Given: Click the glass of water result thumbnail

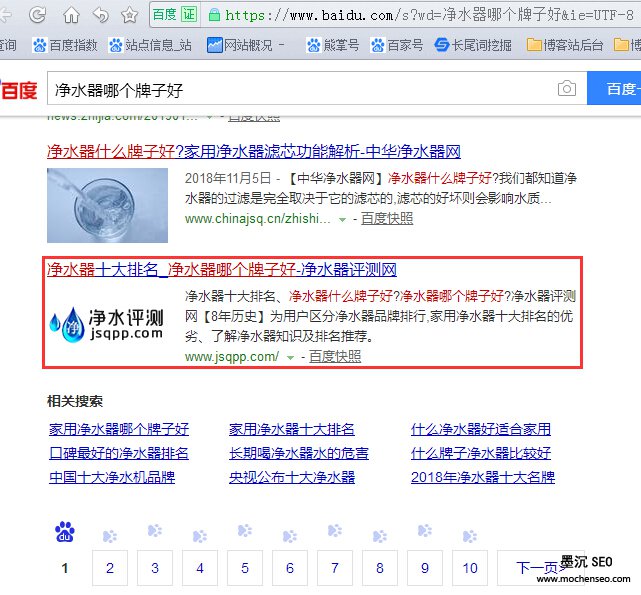Looking at the screenshot, I should click(108, 205).
